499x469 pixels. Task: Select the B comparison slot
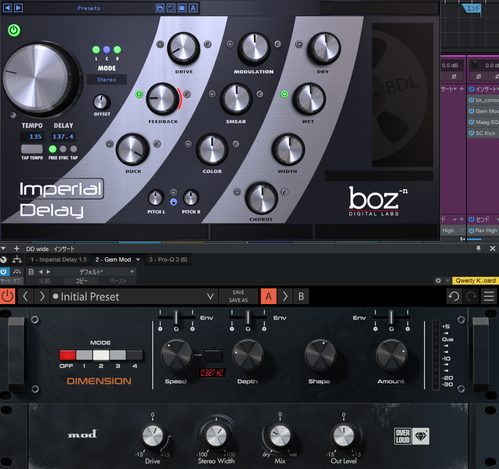pos(301,296)
